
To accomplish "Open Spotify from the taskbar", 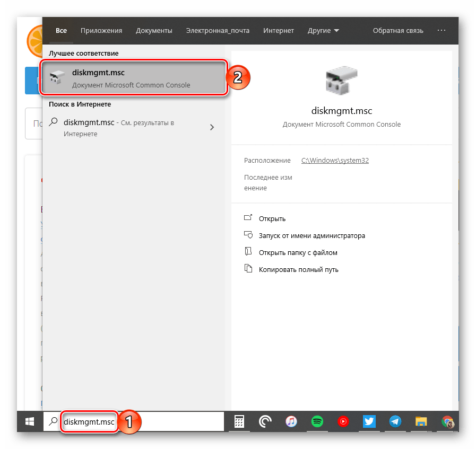I will pyautogui.click(x=317, y=421).
